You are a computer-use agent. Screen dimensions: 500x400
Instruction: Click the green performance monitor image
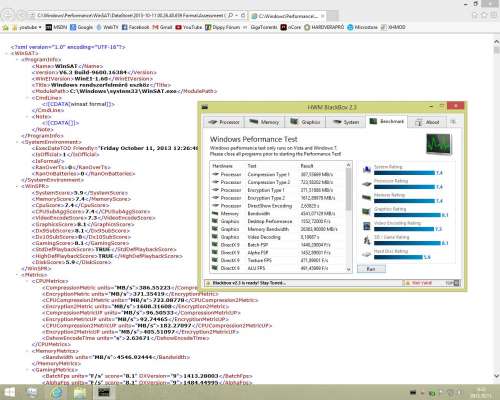click(439, 144)
